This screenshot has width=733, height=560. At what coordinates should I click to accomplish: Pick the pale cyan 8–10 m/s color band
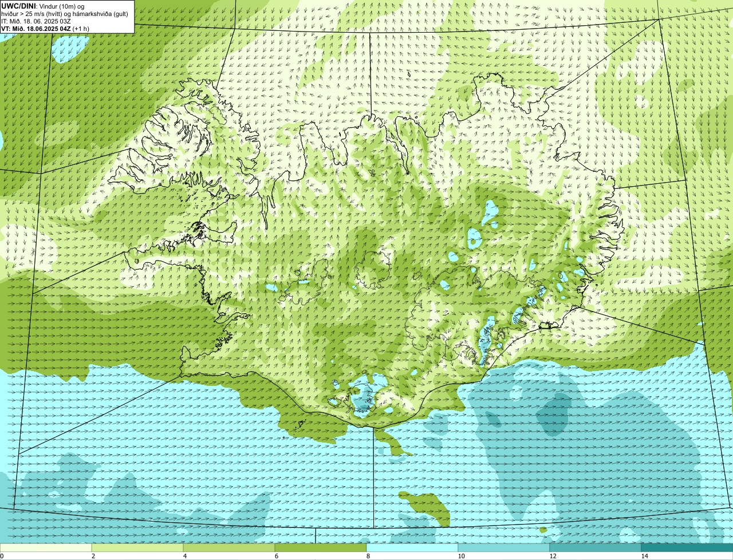(412, 547)
